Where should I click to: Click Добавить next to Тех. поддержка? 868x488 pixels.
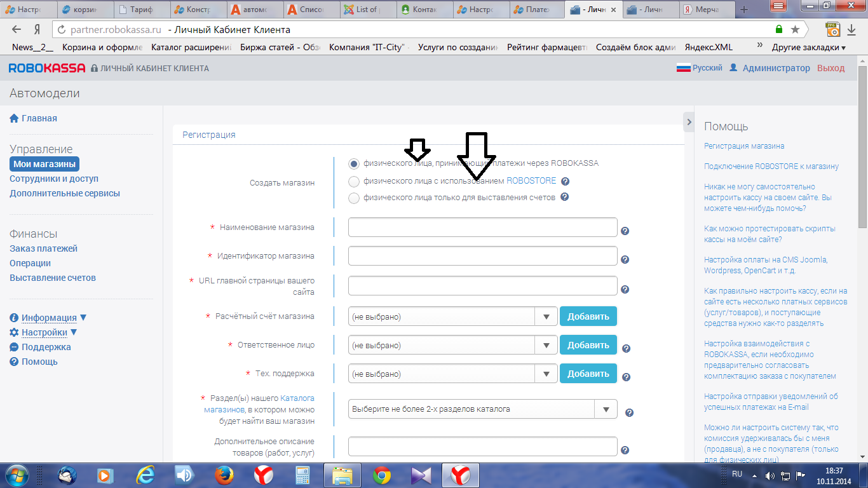(x=588, y=374)
